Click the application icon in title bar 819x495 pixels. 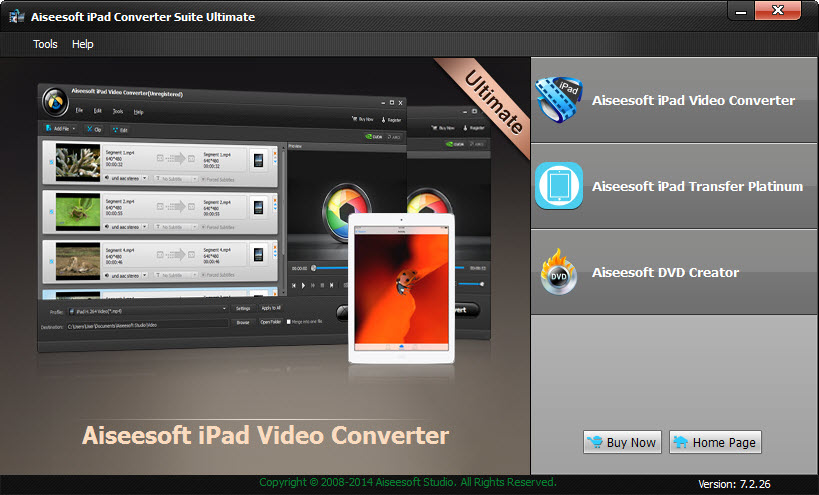(x=16, y=16)
